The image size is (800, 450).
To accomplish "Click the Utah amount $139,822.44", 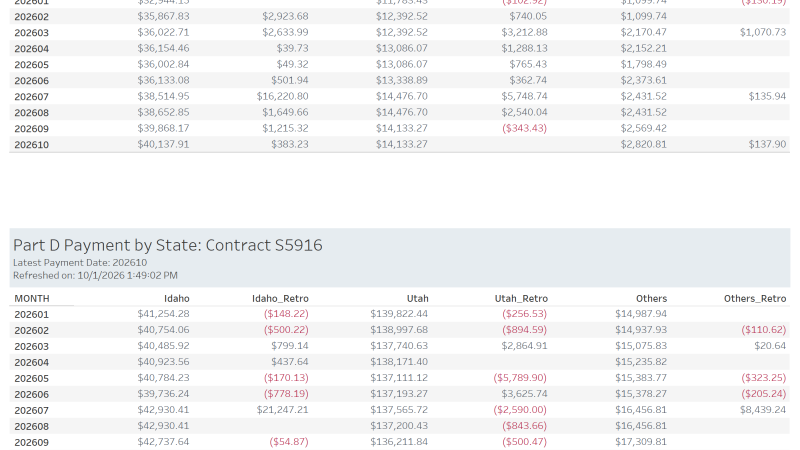I will coord(399,314).
